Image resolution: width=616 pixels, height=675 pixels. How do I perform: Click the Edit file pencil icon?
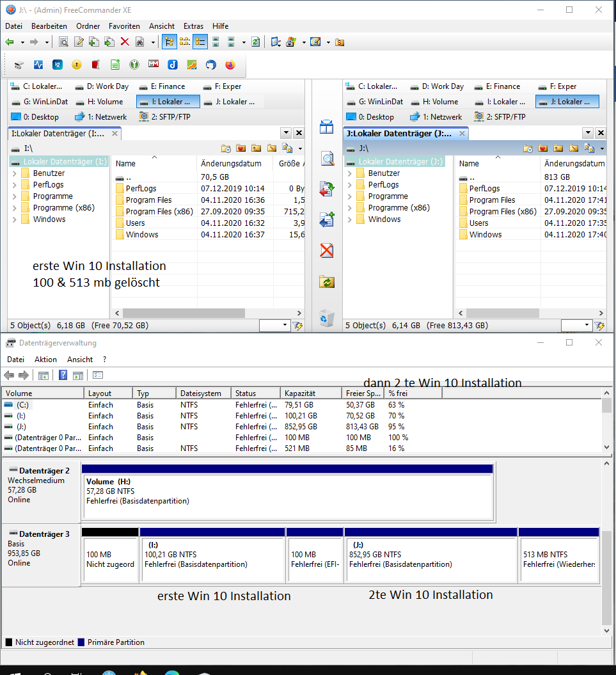[x=79, y=42]
